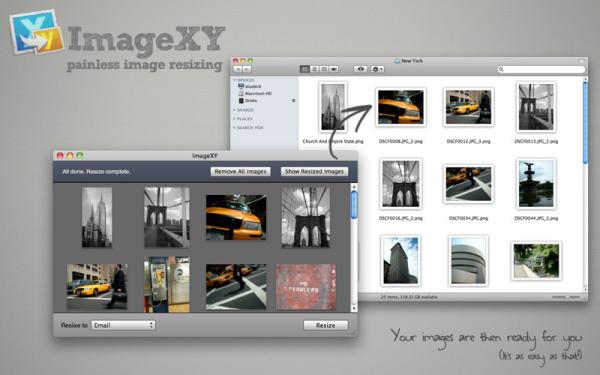Click Show Resized Images button
600x375 pixels.
coord(314,171)
